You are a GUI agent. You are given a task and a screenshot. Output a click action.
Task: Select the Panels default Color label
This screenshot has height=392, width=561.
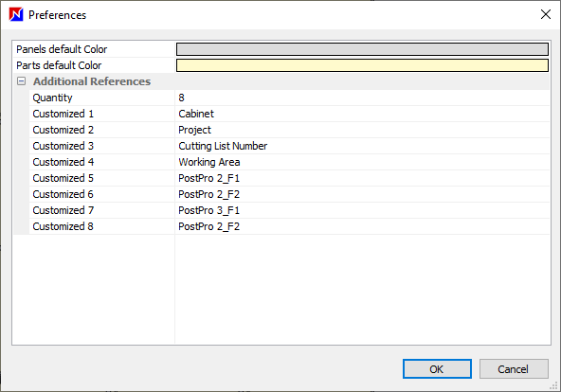pyautogui.click(x=62, y=49)
